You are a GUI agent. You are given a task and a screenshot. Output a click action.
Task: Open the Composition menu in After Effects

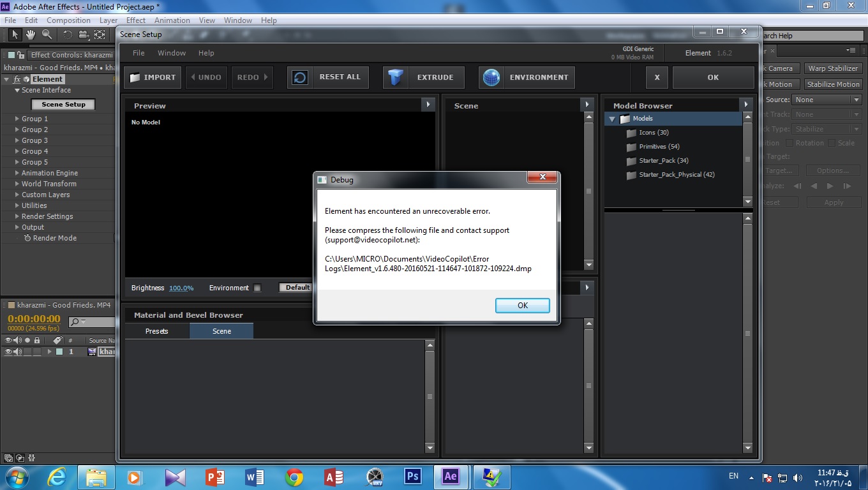pyautogui.click(x=68, y=20)
